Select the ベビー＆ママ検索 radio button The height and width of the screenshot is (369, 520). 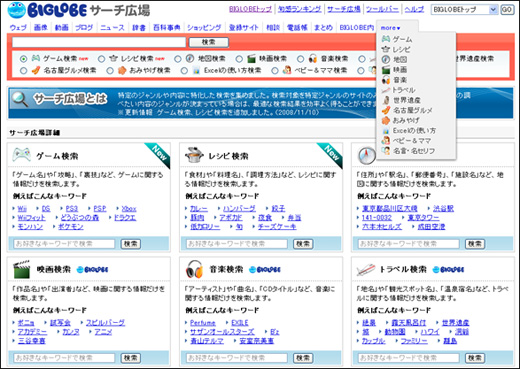click(275, 71)
